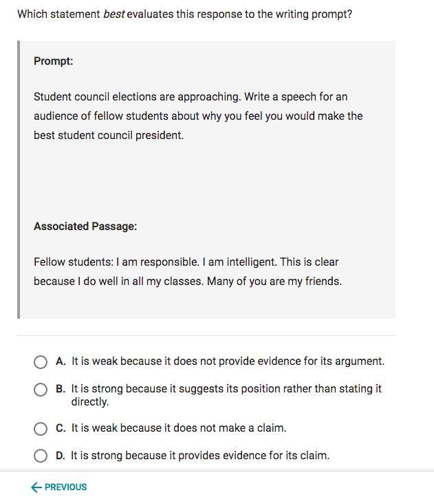Click the bold "A." option letter
The image size is (434, 504).
coord(61,361)
